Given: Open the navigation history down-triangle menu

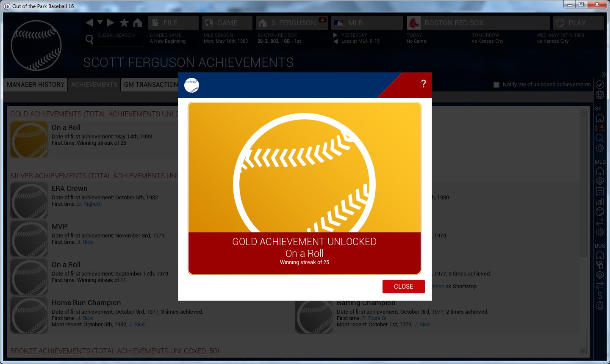Looking at the screenshot, I should tap(100, 22).
